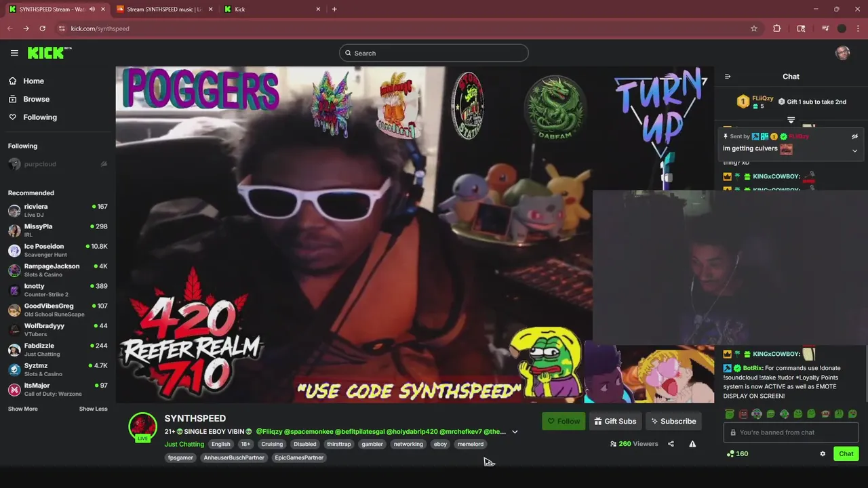The image size is (868, 488).
Task: Open Ice Poseidon recommended channel
Action: pyautogui.click(x=58, y=250)
